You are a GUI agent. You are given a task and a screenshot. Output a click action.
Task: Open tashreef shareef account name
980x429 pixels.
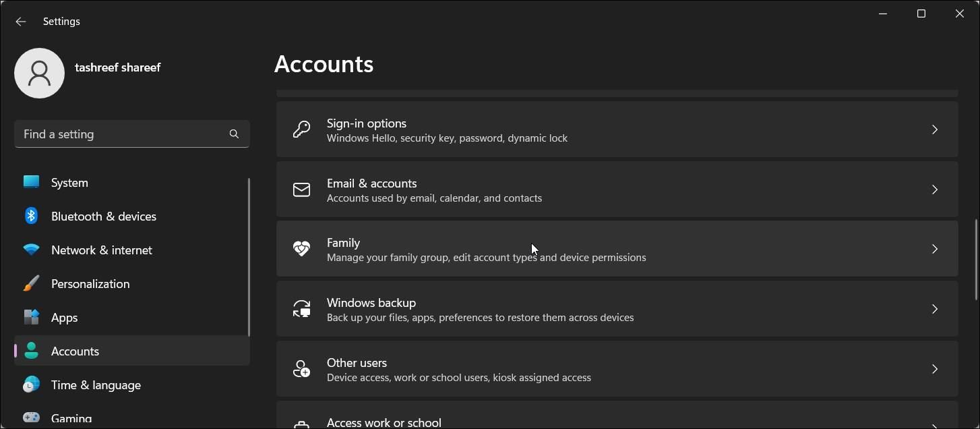tap(117, 67)
